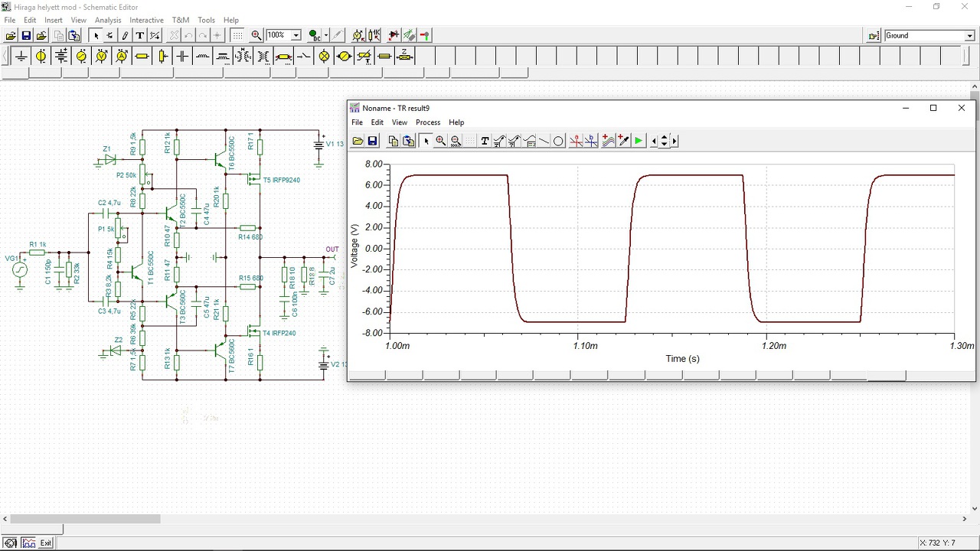Pick the capacitor component icon
This screenshot has width=980, height=551.
click(182, 56)
